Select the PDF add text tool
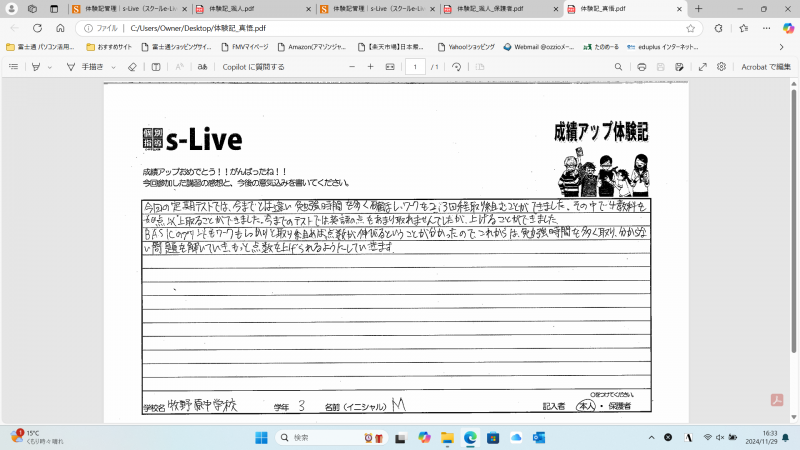Screen dimensions: 800x450 point(156,67)
